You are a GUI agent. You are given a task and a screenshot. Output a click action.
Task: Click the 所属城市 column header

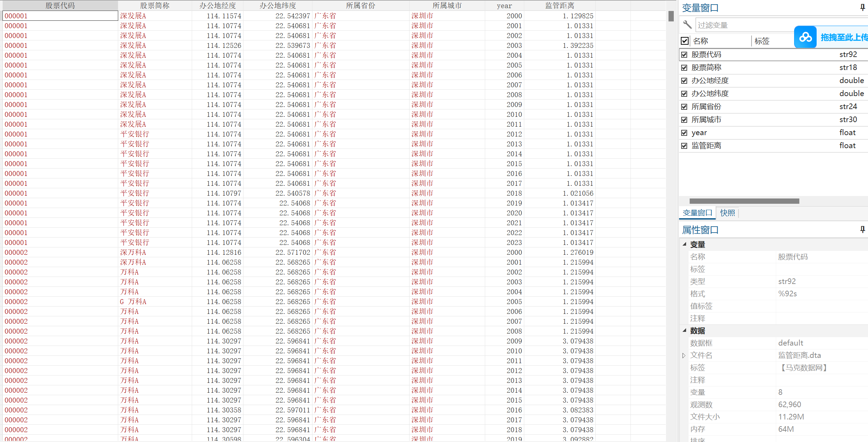447,5
